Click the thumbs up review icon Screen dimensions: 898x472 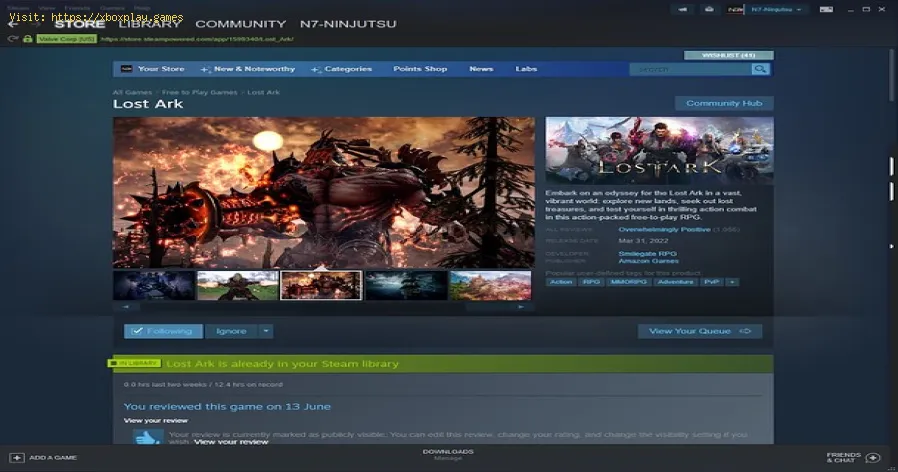(147, 437)
